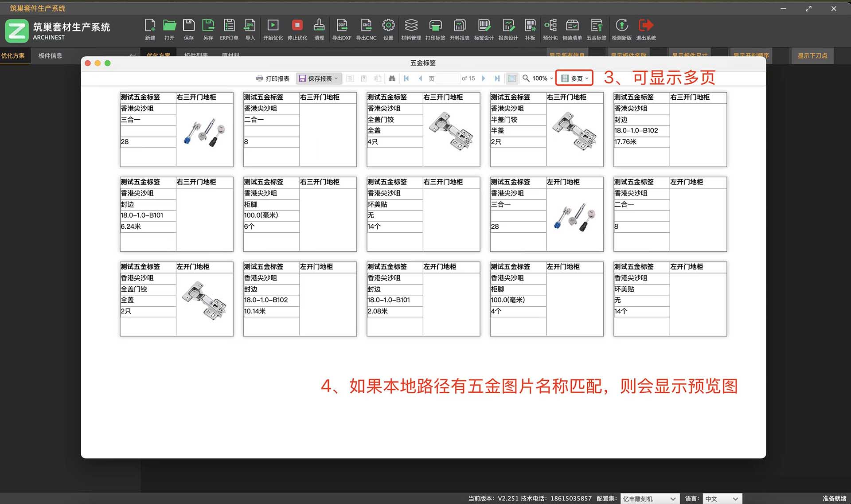Click the text 2.08米
The image size is (851, 504).
378,311
